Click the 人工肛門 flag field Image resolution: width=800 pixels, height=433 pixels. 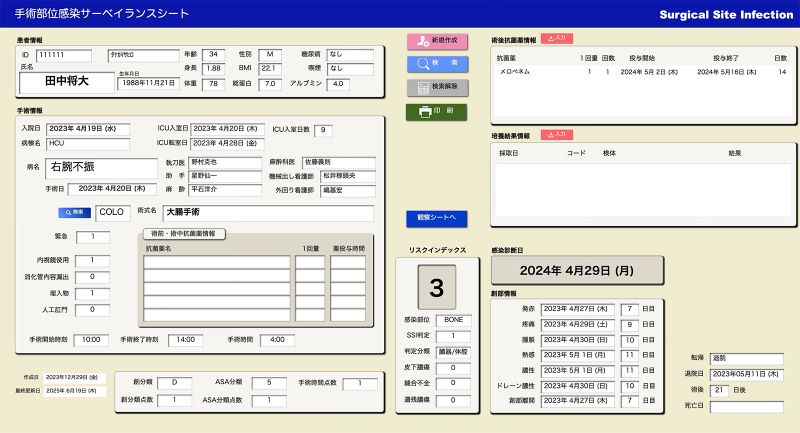click(93, 310)
